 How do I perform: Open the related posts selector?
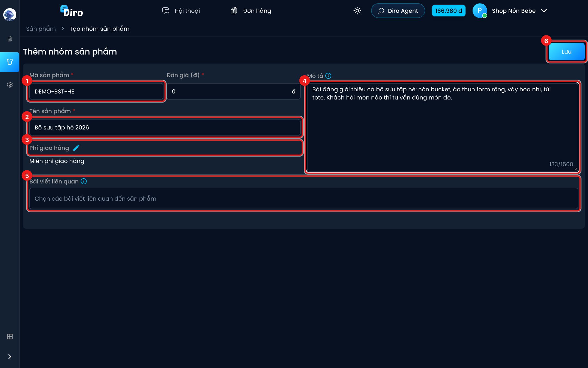click(x=304, y=198)
